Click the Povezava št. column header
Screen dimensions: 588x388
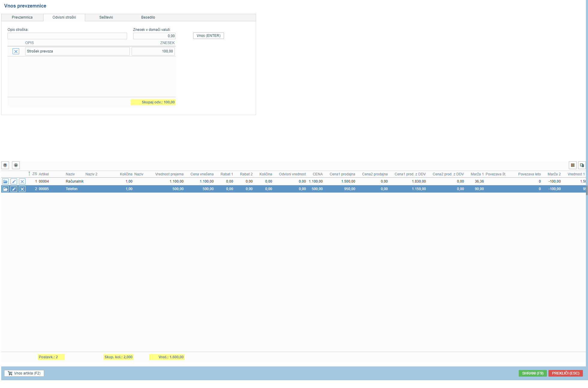click(x=496, y=174)
